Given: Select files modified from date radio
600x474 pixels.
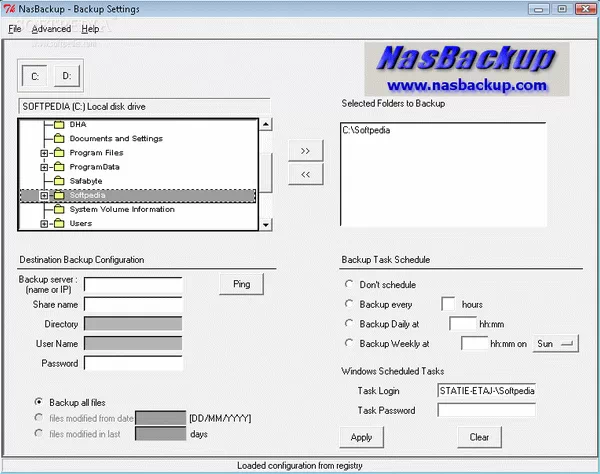Looking at the screenshot, I should [x=39, y=418].
